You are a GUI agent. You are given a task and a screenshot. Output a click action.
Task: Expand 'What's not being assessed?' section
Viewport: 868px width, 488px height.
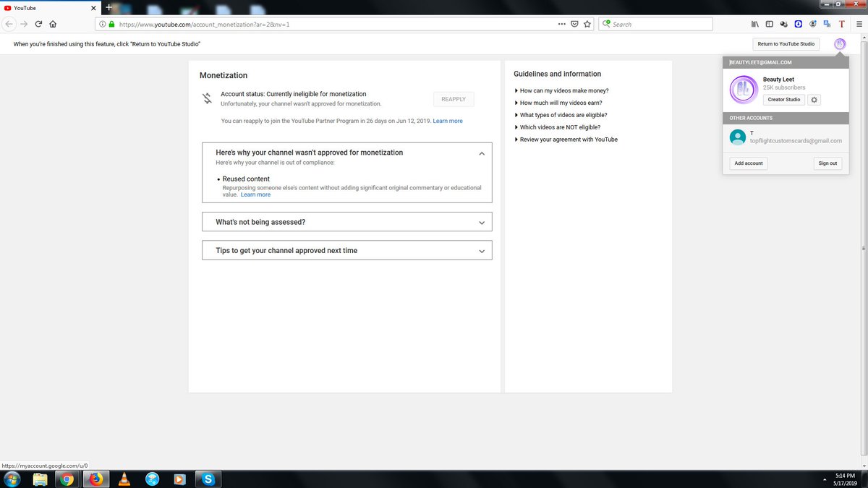[347, 222]
